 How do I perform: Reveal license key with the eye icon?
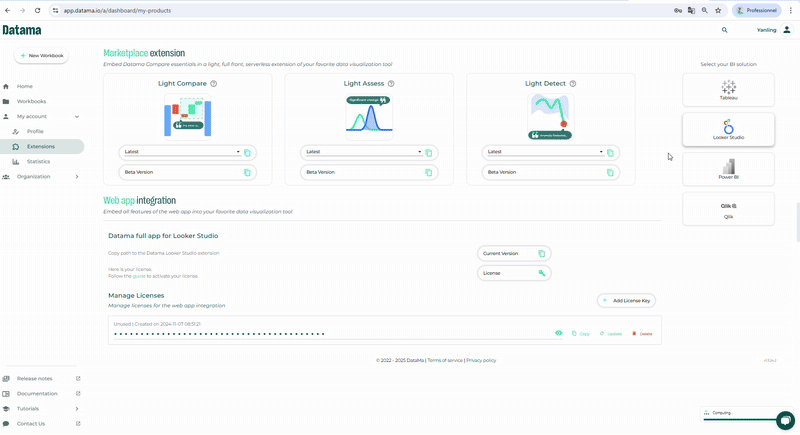[559, 334]
